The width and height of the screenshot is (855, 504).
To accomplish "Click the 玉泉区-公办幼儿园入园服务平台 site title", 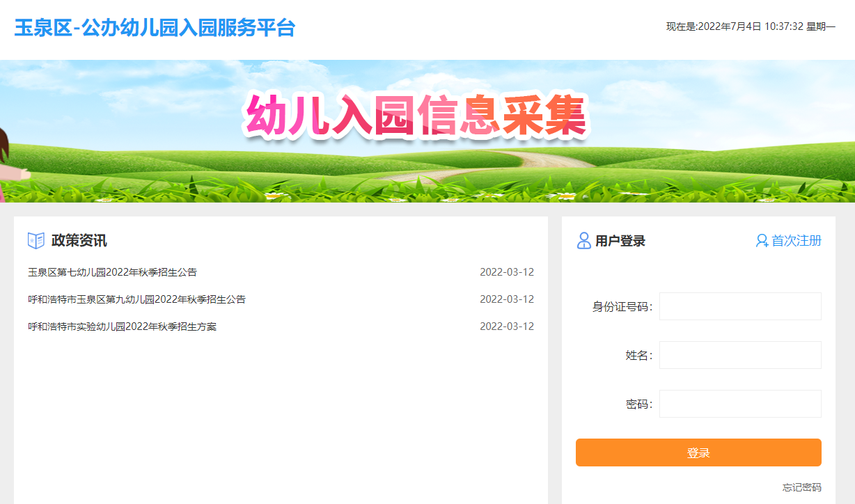I will (155, 28).
